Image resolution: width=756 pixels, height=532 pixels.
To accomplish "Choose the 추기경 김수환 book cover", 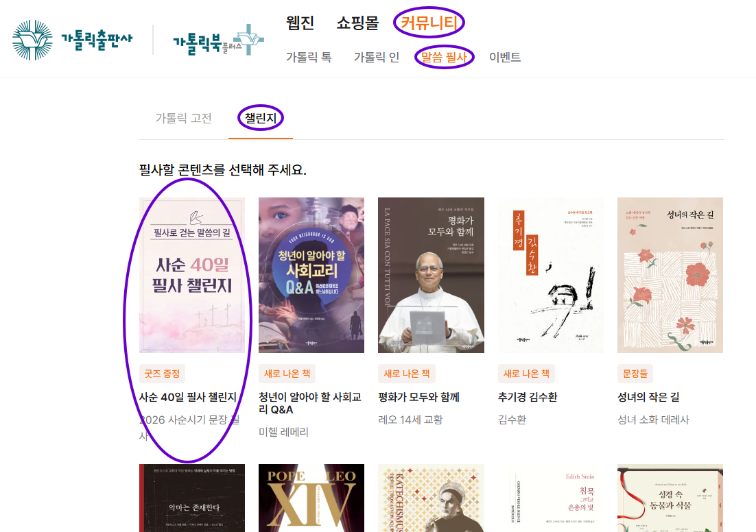I will click(x=551, y=275).
